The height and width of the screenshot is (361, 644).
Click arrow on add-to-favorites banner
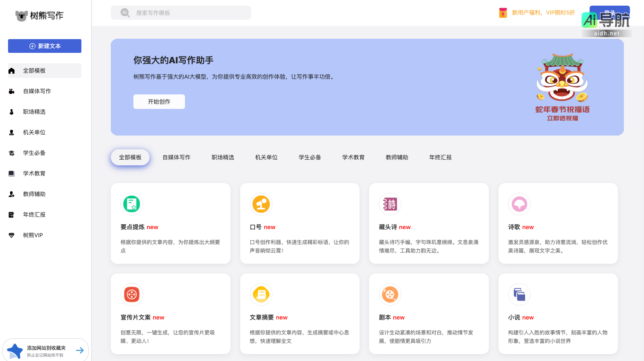click(80, 350)
